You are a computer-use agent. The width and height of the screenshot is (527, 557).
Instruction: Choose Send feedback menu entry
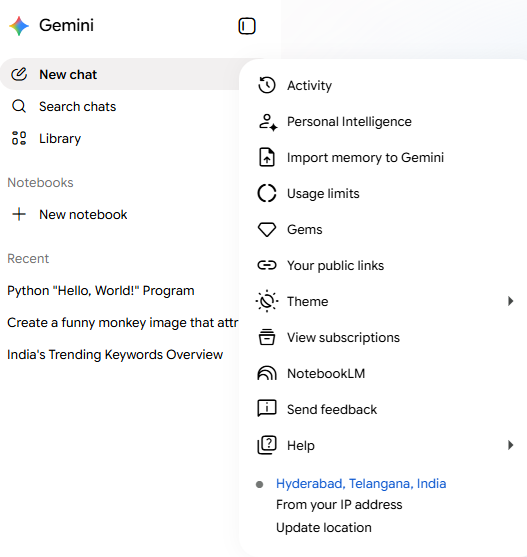click(x=383, y=409)
